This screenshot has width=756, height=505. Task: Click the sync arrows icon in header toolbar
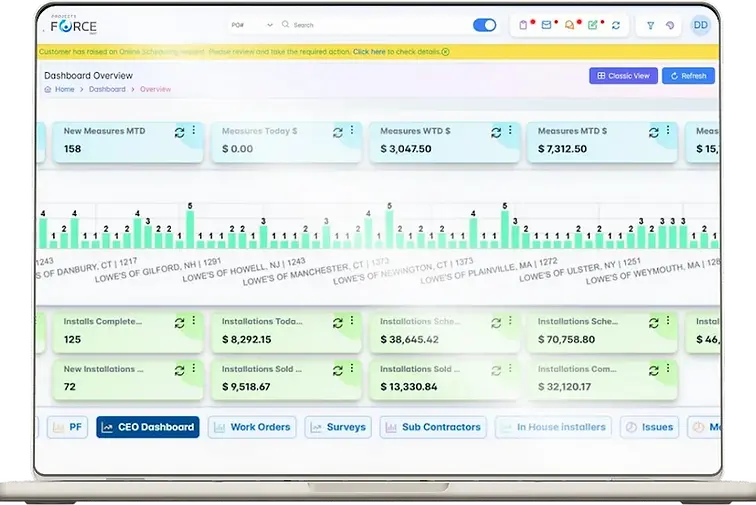(x=616, y=25)
